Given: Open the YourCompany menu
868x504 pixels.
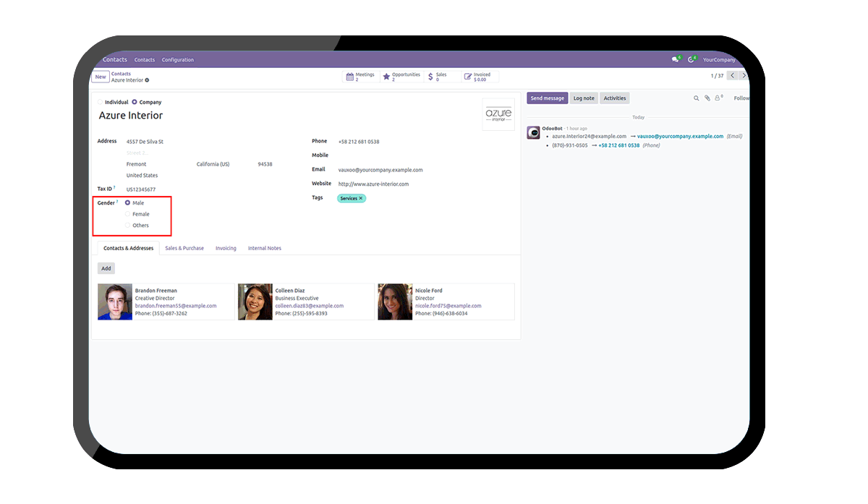Looking at the screenshot, I should (719, 60).
